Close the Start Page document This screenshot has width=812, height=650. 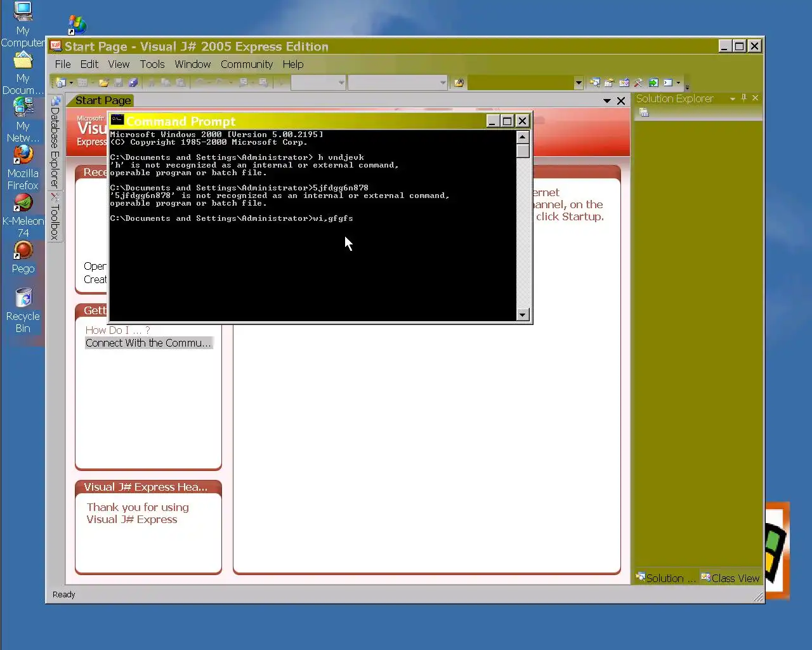[x=621, y=101]
